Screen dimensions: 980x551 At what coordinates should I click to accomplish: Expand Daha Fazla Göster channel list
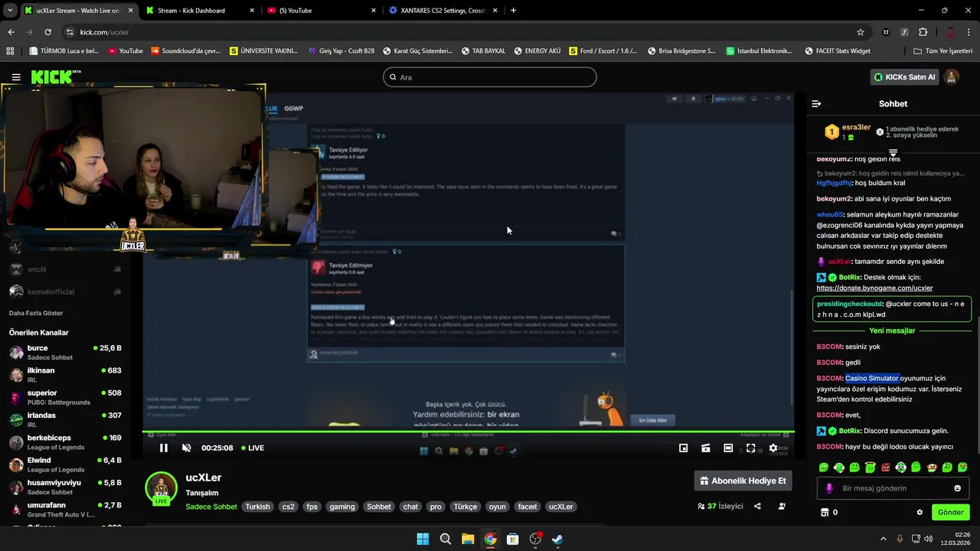coord(36,313)
